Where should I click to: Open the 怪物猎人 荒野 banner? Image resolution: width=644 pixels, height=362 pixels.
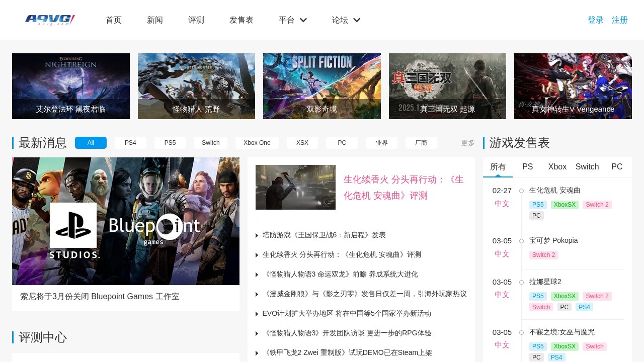196,86
